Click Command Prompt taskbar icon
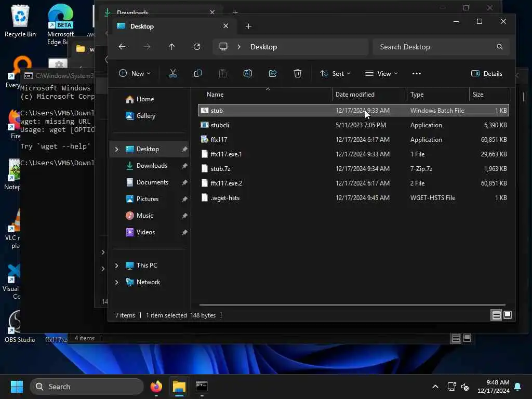 tap(202, 387)
